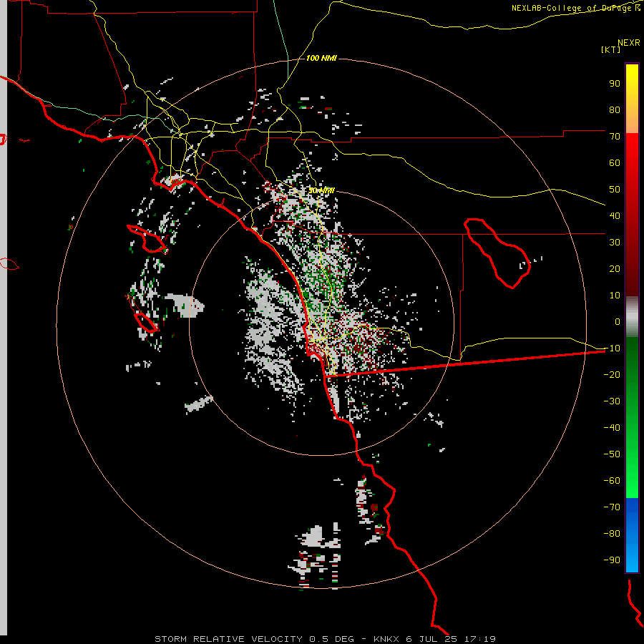Select the 30 value on the velocity scale
644x644 pixels.
[x=615, y=243]
